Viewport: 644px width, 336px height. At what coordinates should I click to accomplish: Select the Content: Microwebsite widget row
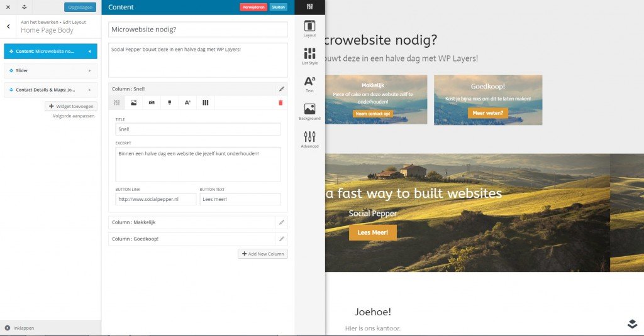tap(50, 51)
